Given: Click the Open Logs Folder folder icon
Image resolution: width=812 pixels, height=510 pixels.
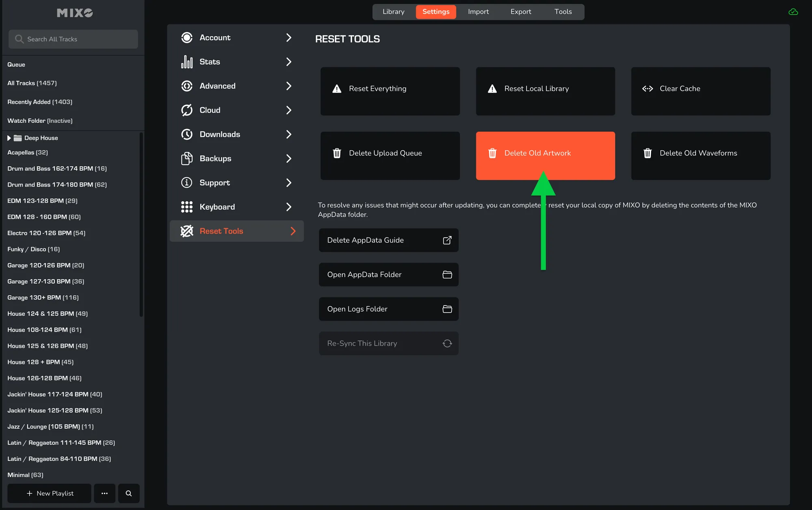Looking at the screenshot, I should pyautogui.click(x=447, y=309).
